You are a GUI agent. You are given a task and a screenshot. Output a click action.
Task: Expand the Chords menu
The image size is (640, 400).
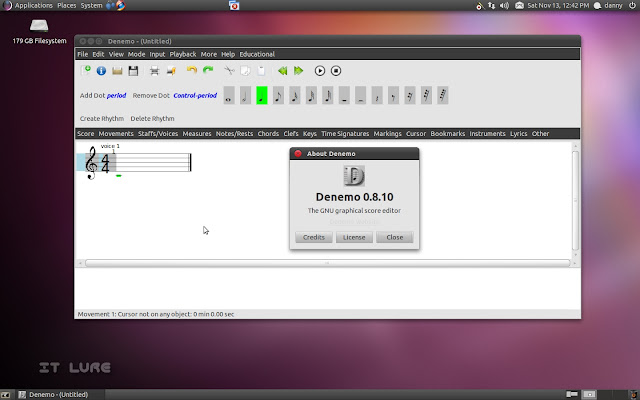tap(268, 134)
